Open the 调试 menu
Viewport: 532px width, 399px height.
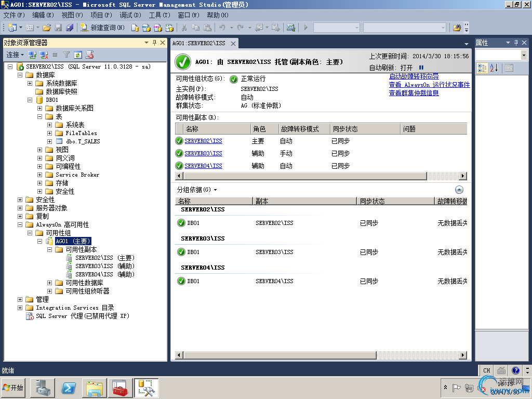click(130, 15)
